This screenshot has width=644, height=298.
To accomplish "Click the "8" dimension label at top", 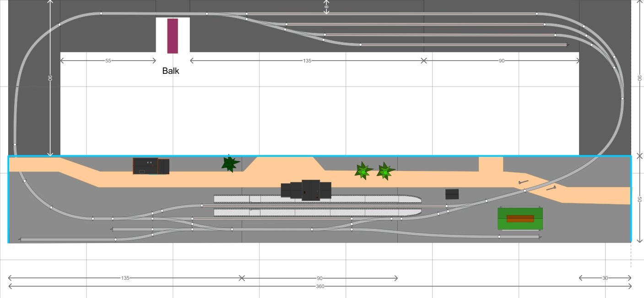I will [326, 7].
